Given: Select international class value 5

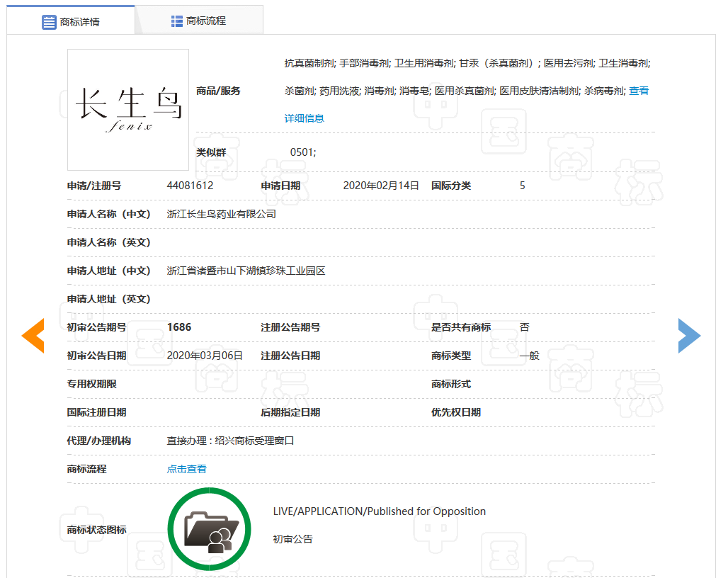Looking at the screenshot, I should (523, 186).
